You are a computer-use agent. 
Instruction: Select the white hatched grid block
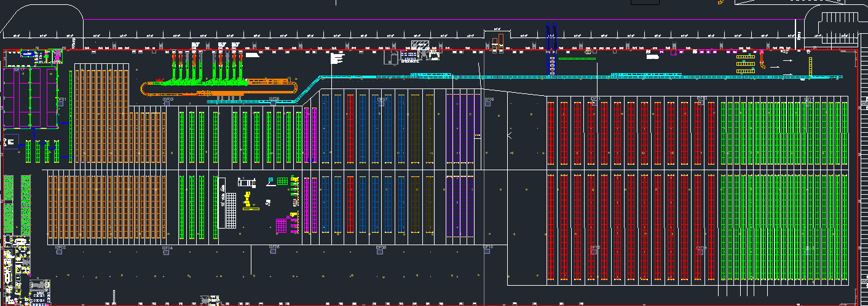[x=231, y=211]
